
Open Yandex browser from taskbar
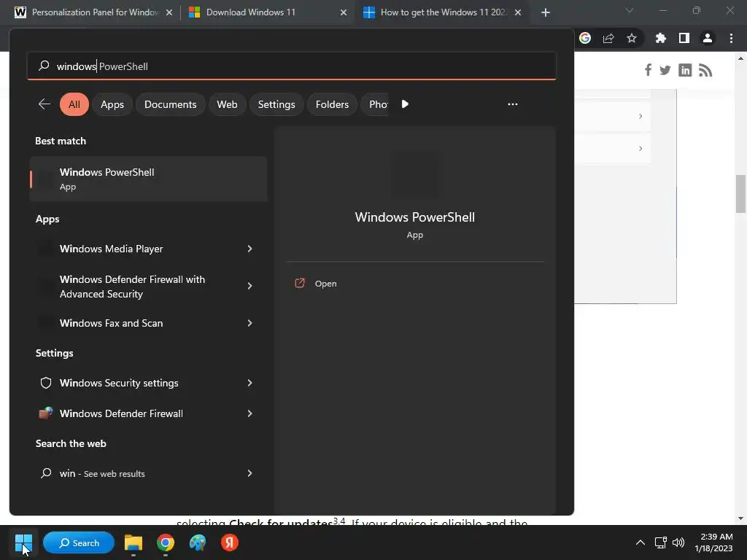pyautogui.click(x=230, y=542)
